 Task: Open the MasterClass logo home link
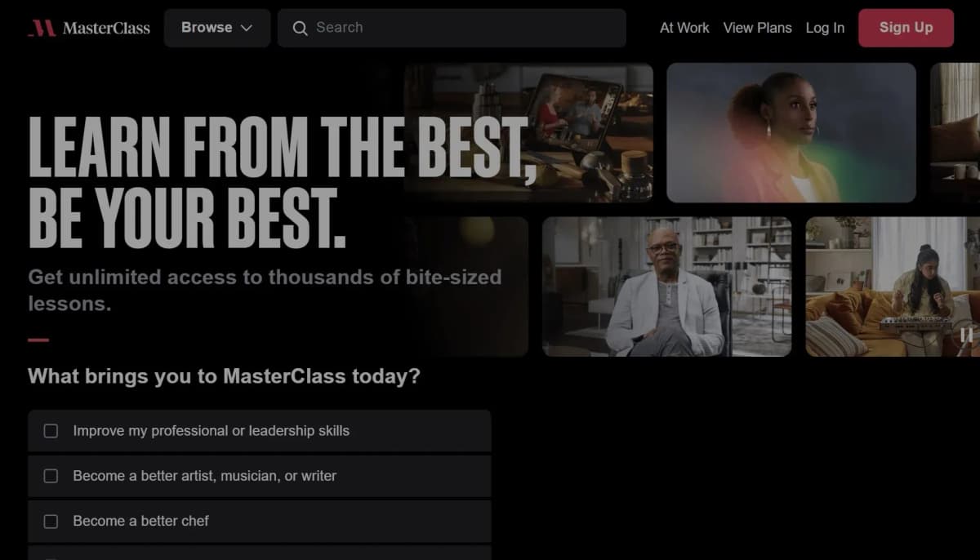(x=89, y=28)
